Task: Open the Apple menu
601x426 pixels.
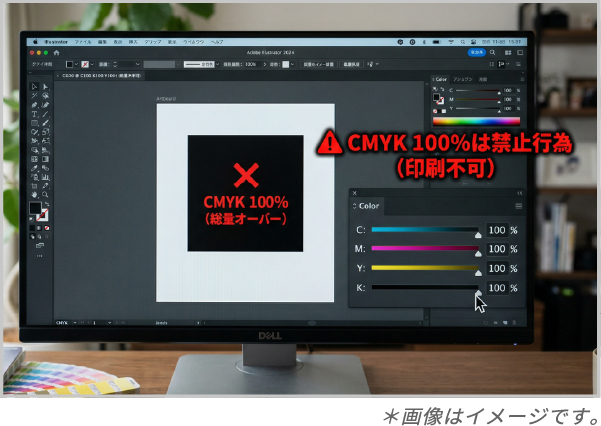Action: [35, 42]
